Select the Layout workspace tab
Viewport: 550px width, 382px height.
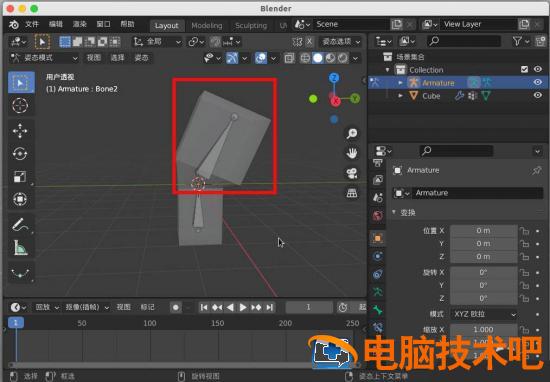[x=166, y=26]
